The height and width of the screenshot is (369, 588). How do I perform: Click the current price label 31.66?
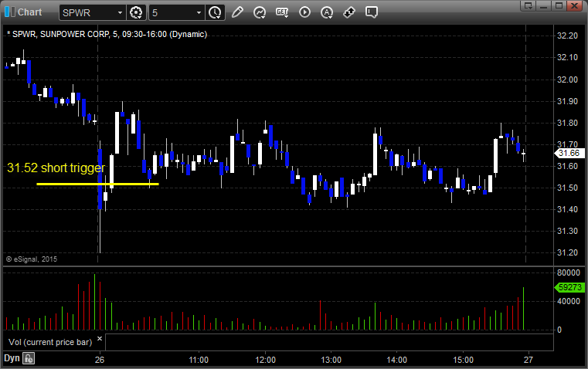click(x=568, y=154)
